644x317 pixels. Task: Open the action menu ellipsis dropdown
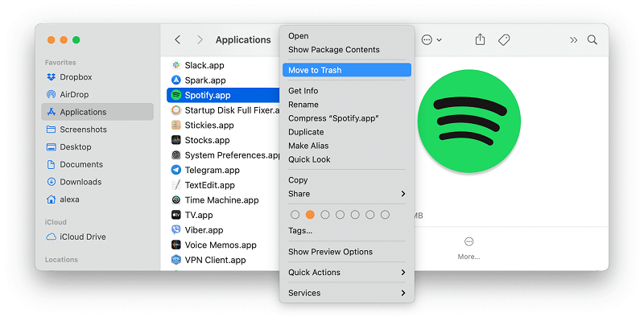point(431,40)
